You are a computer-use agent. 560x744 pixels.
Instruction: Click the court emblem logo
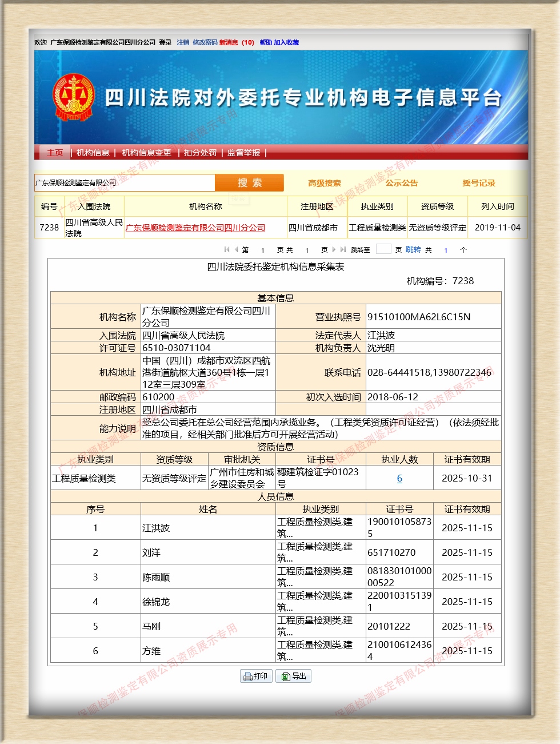[73, 97]
